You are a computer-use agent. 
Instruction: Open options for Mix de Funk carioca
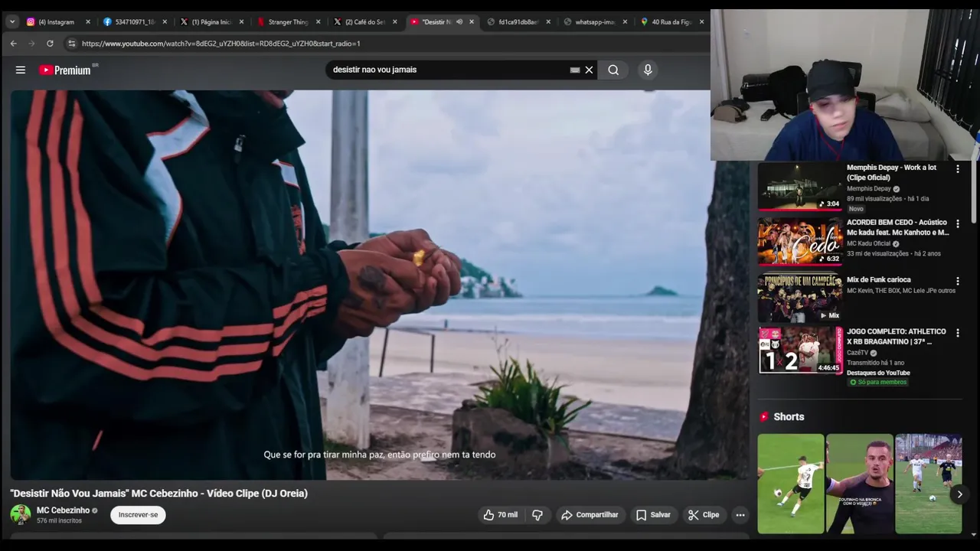pos(957,282)
